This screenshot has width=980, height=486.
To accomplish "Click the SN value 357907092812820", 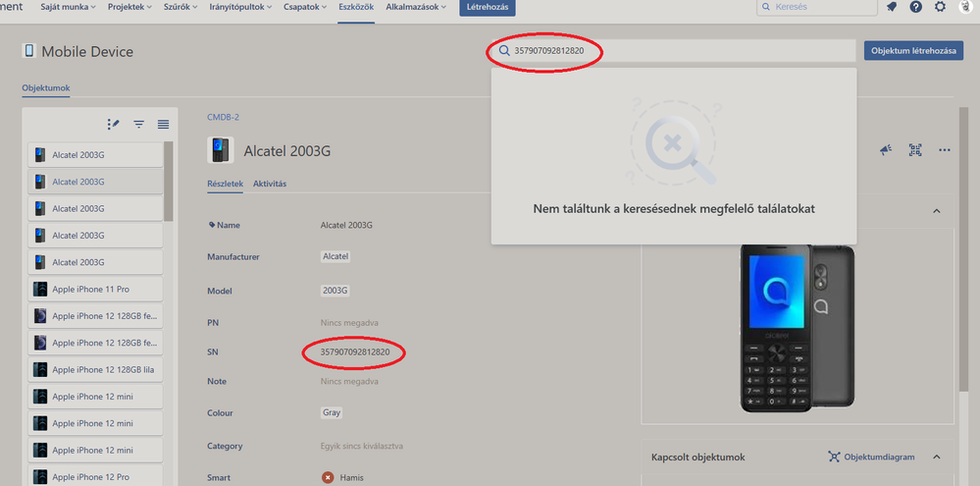I will [x=355, y=352].
